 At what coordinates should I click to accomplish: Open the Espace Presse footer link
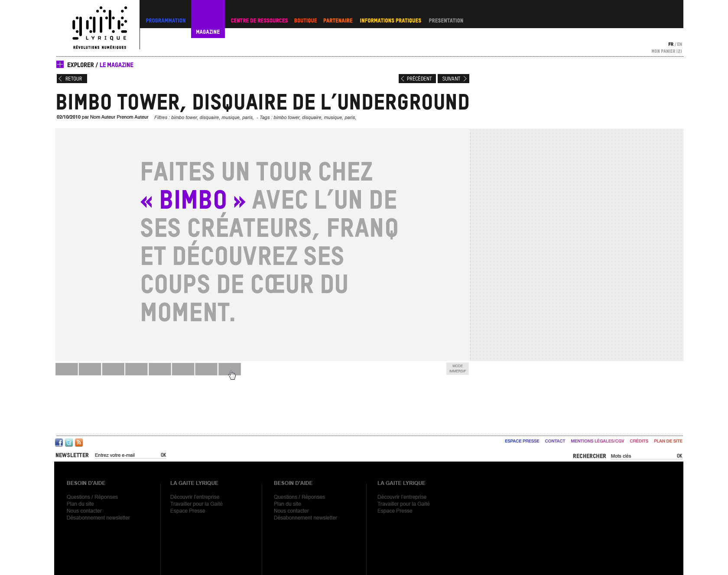click(x=522, y=441)
